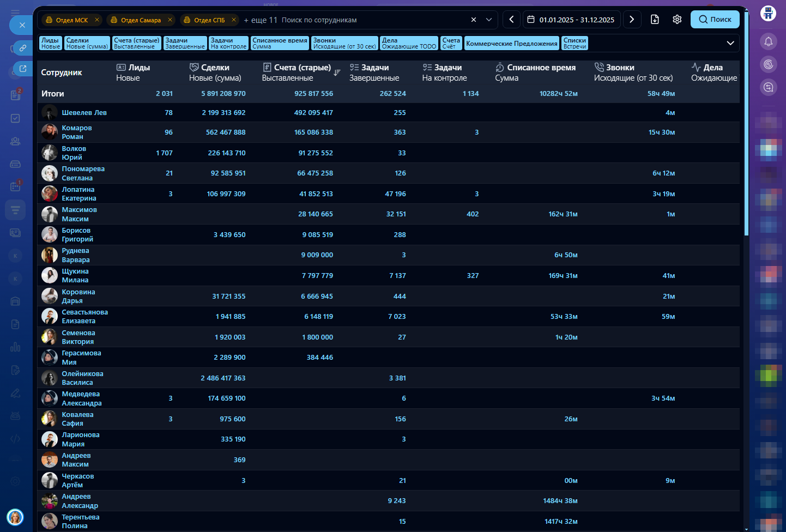Click the calendar icon in date range
The height and width of the screenshot is (532, 786).
531,20
